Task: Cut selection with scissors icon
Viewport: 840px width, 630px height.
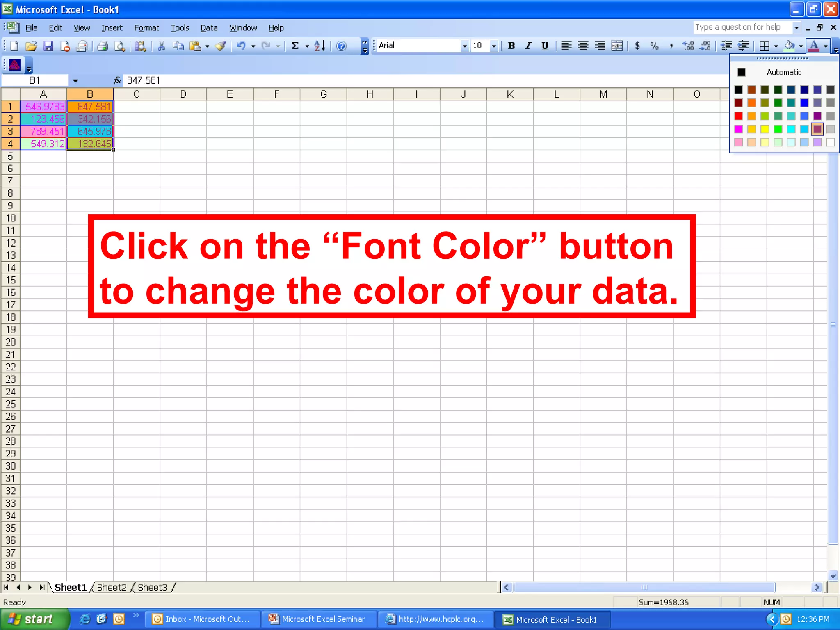Action: click(161, 46)
